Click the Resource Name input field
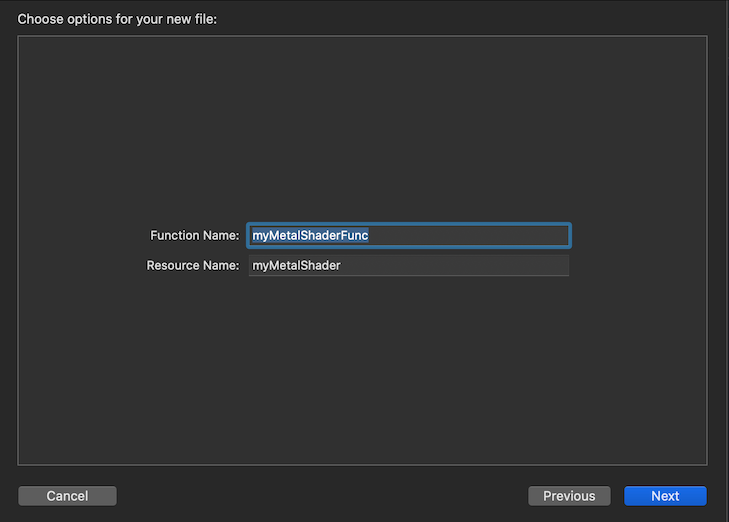Image resolution: width=729 pixels, height=522 pixels. pyautogui.click(x=409, y=265)
